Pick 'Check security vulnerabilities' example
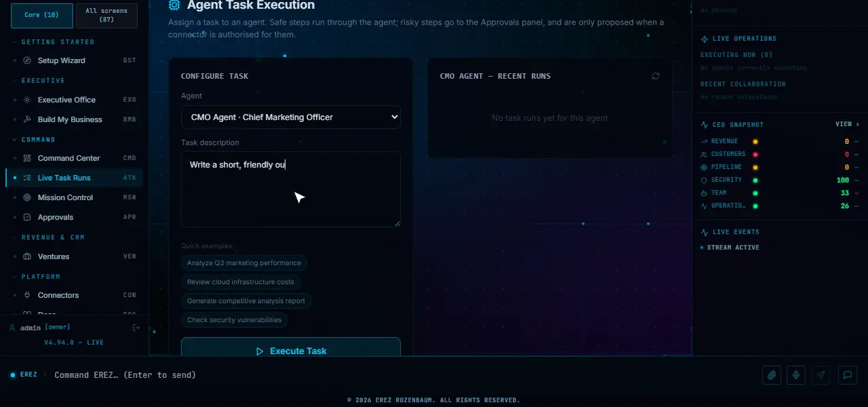This screenshot has width=868, height=407. click(x=235, y=319)
